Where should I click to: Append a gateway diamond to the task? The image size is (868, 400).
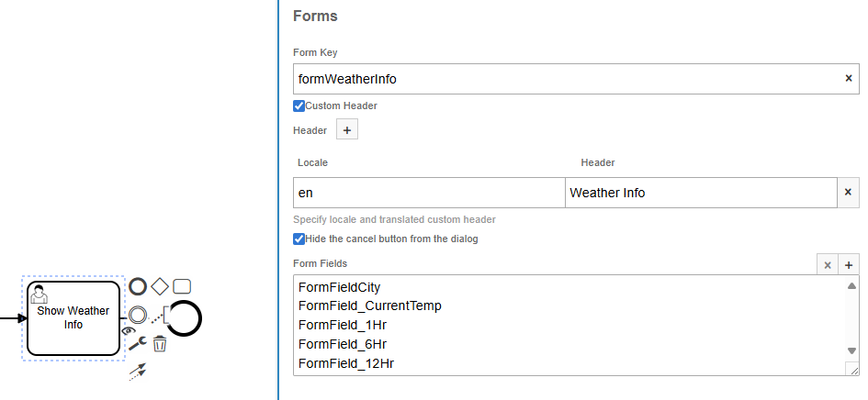(160, 286)
